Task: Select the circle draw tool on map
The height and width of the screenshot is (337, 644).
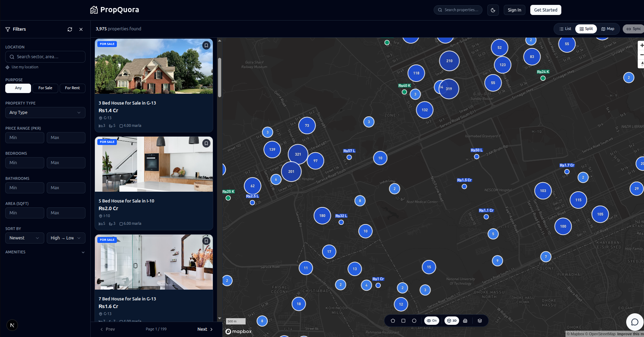Action: click(x=414, y=321)
